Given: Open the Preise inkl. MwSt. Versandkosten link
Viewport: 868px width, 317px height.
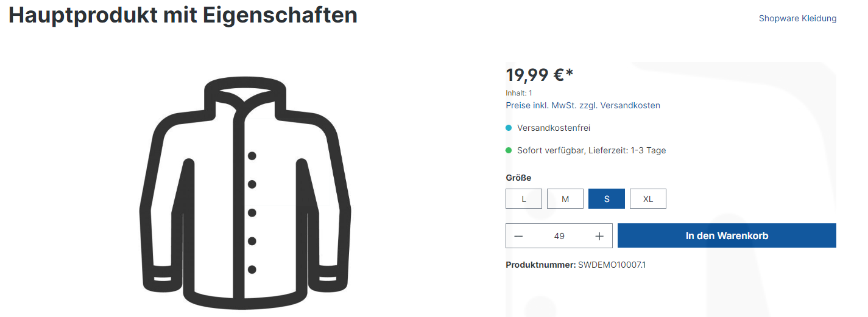Looking at the screenshot, I should (583, 105).
